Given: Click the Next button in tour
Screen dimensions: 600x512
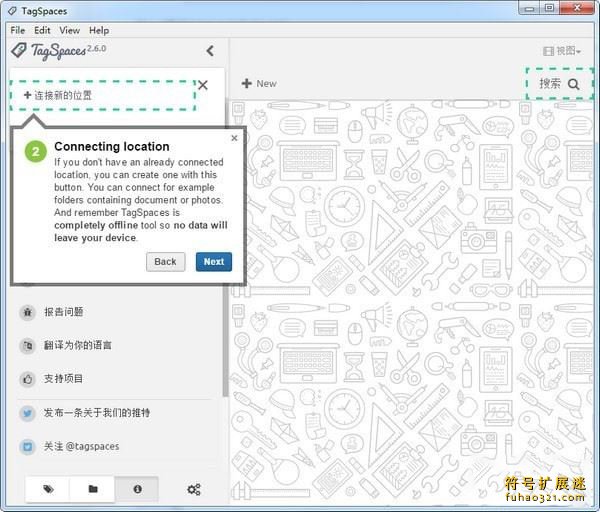Looking at the screenshot, I should pos(214,262).
